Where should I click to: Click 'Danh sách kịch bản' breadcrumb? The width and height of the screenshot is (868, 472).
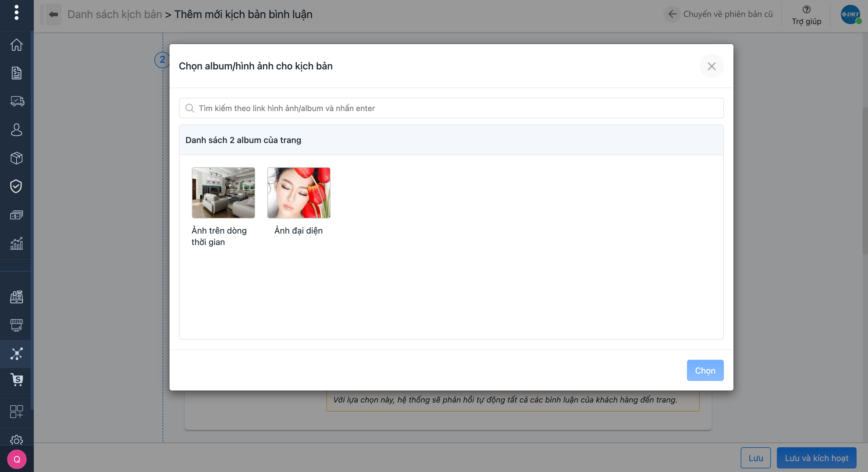click(x=115, y=14)
